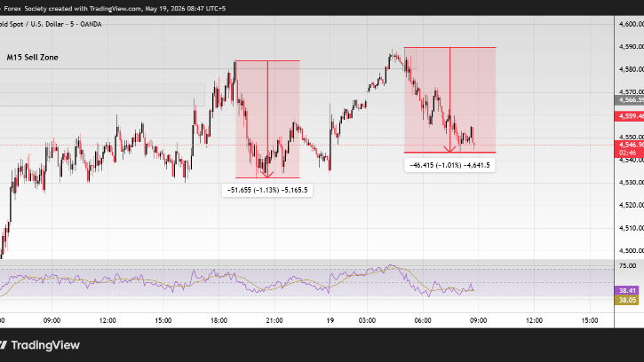
Task: Click the 19 date label on time axis
Action: tap(330, 320)
